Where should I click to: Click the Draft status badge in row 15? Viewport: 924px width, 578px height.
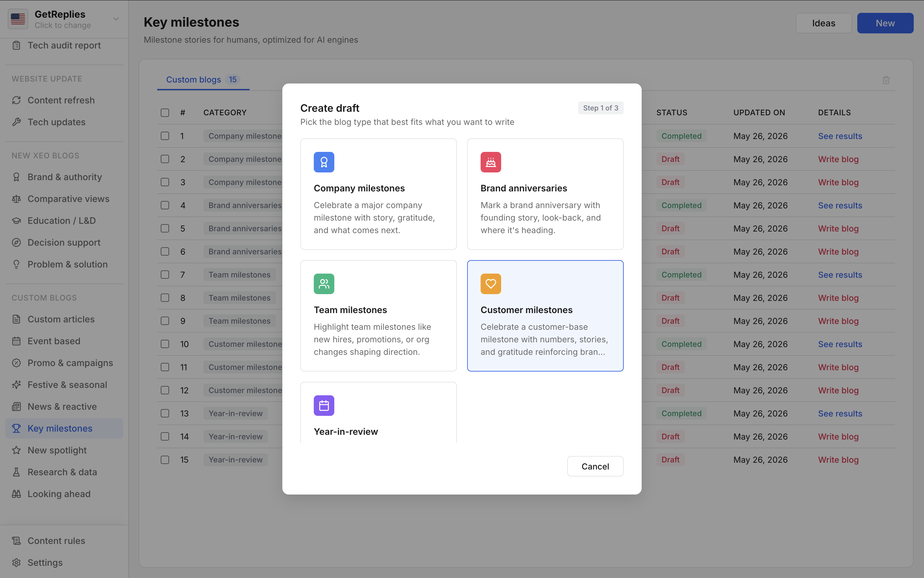tap(670, 460)
